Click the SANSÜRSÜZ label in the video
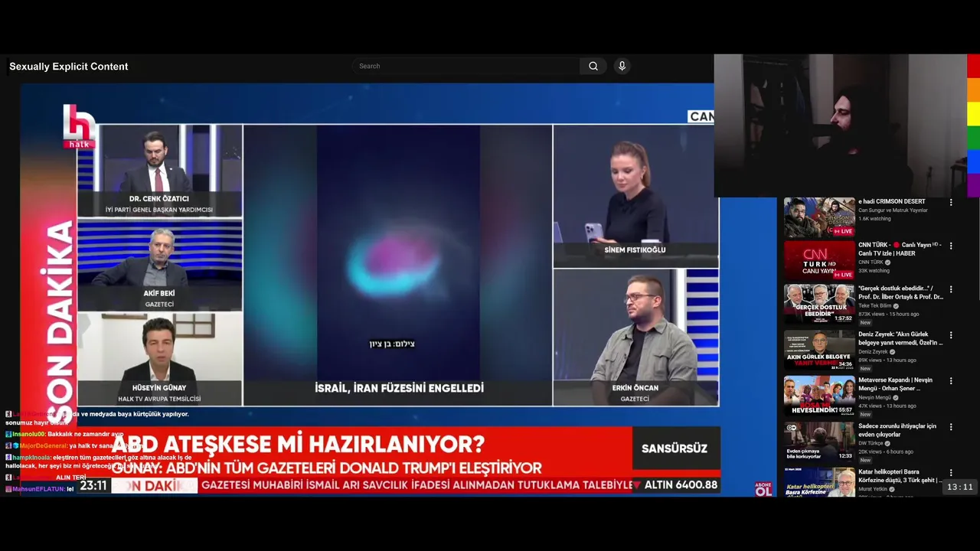This screenshot has height=551, width=980. 675,448
